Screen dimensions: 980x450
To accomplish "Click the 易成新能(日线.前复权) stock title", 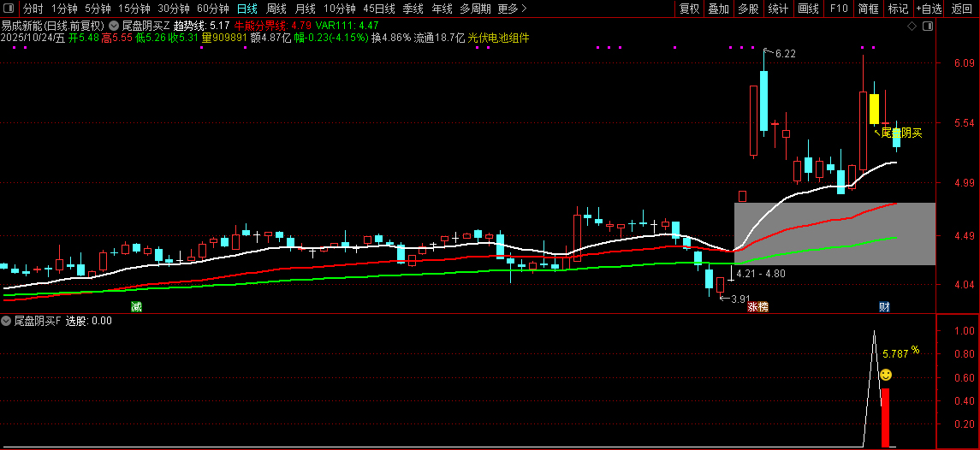I will click(53, 27).
